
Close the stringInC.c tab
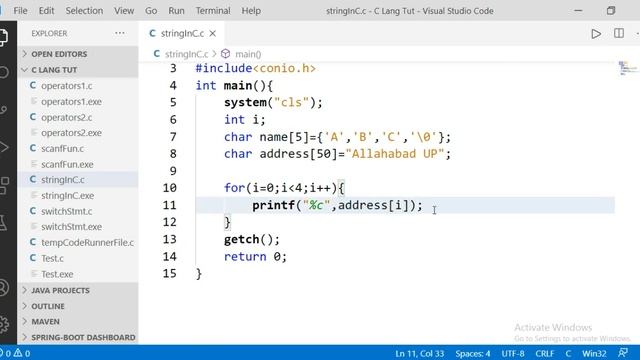pyautogui.click(x=213, y=33)
